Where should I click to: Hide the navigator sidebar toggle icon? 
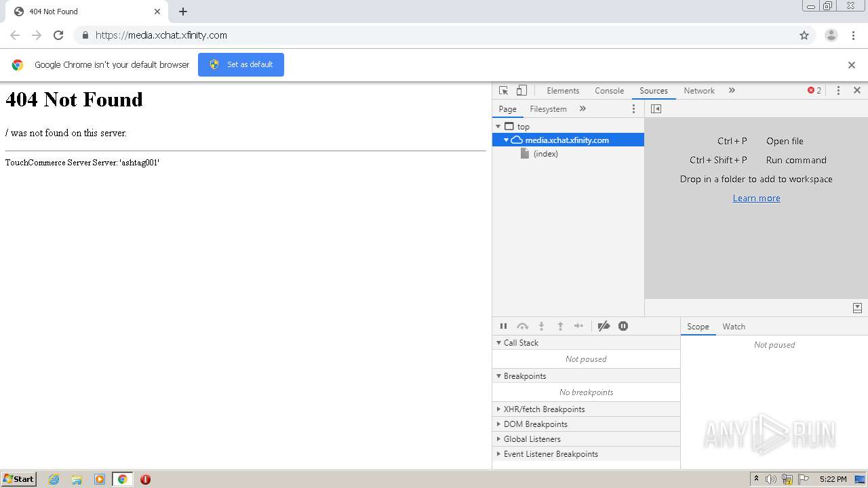pyautogui.click(x=656, y=108)
